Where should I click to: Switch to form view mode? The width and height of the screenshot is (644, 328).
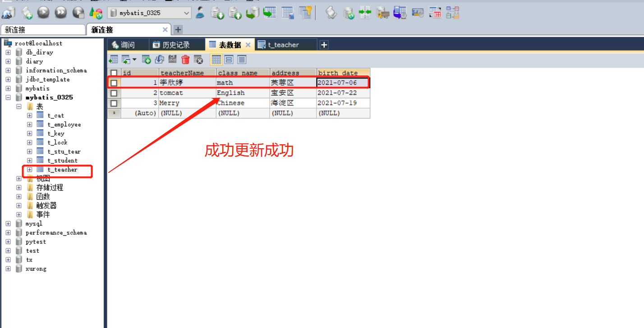pos(229,59)
